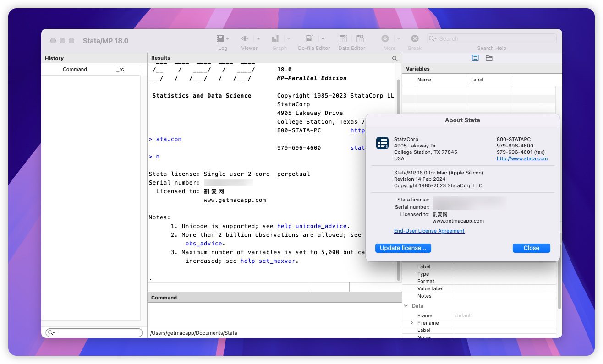Open Data Editor browse-mode icon

[361, 39]
